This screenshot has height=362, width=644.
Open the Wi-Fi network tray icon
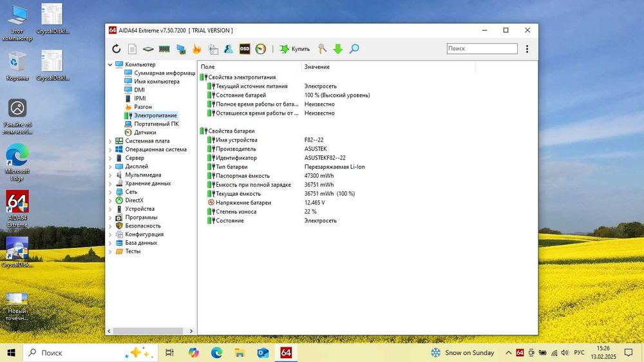tap(554, 352)
